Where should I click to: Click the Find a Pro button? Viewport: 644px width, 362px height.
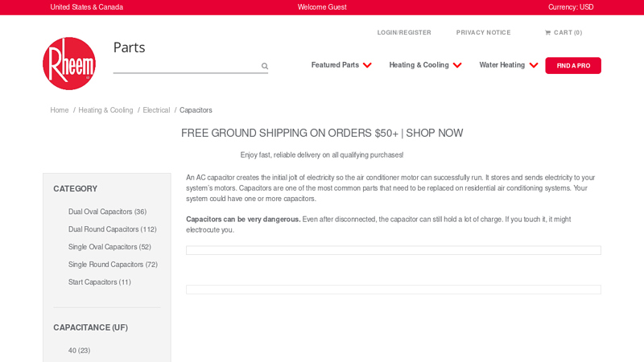point(573,66)
